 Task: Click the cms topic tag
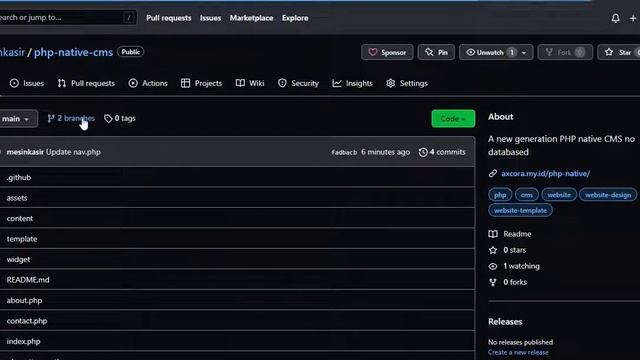pyautogui.click(x=527, y=195)
